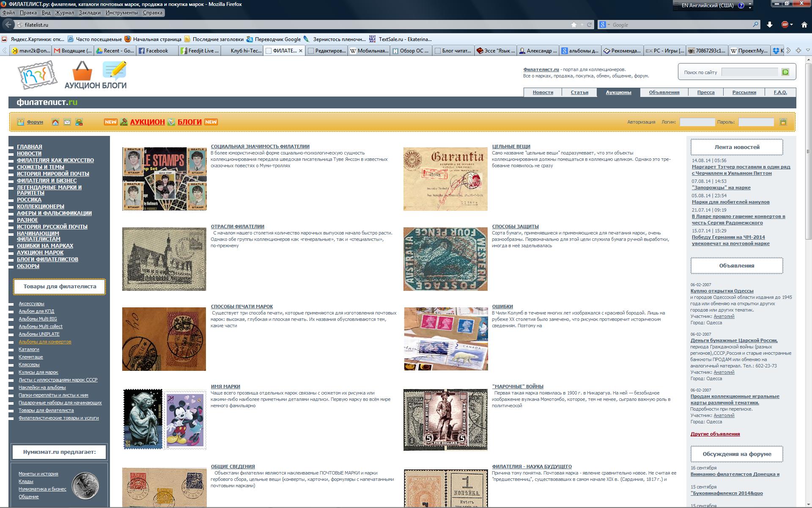Open the Закладки menu
This screenshot has height=508, width=812.
pos(90,13)
